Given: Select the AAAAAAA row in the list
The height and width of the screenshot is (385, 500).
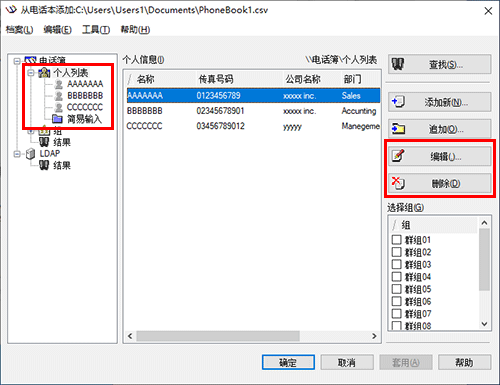Looking at the screenshot, I should coord(253,96).
